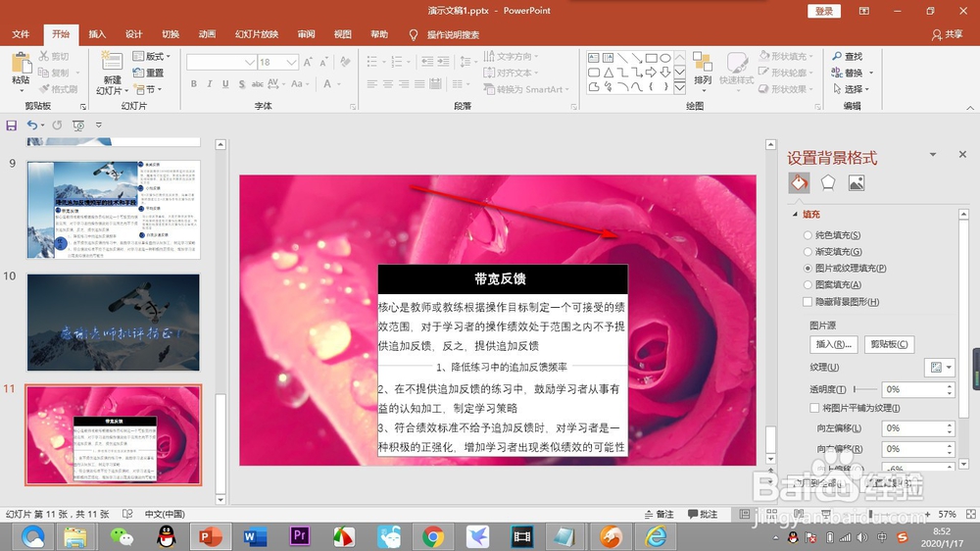Open Word from the taskbar
980x551 pixels.
(x=255, y=536)
